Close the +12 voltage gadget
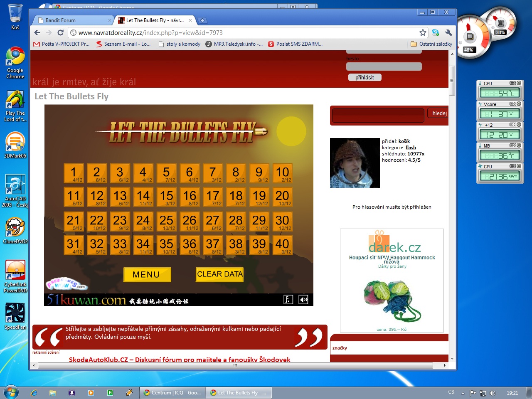 coord(519,125)
